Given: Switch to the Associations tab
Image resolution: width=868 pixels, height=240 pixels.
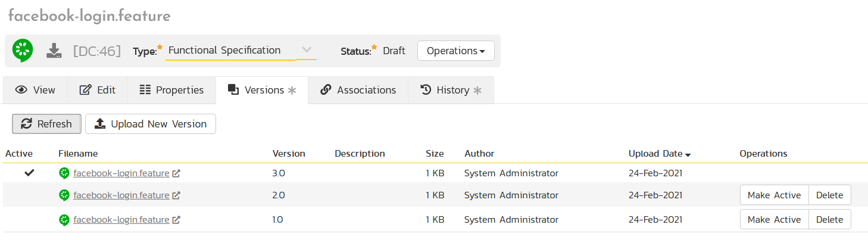Looking at the screenshot, I should click(x=358, y=90).
